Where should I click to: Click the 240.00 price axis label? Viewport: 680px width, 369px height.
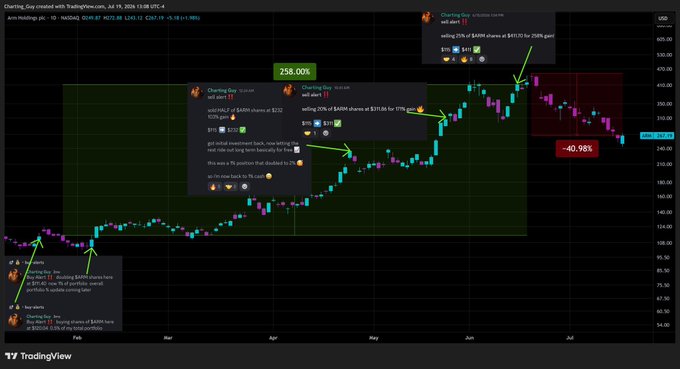pos(664,148)
